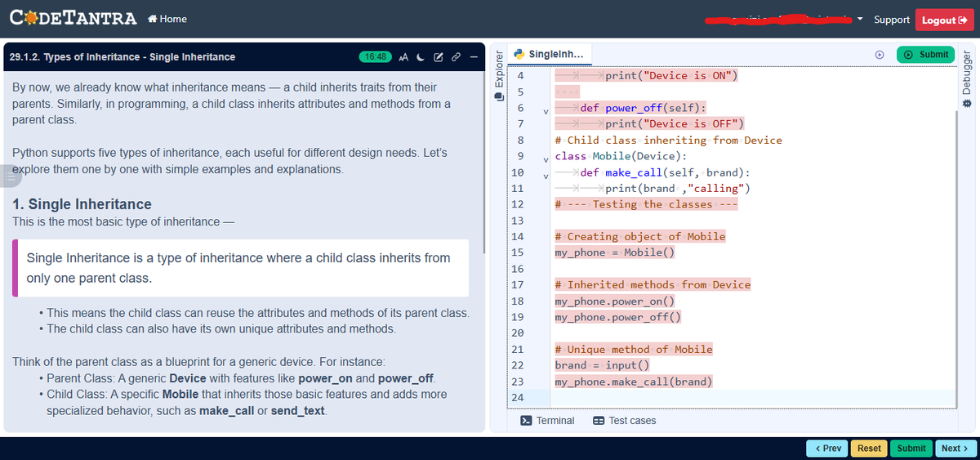Change font size with the AA icon
This screenshot has width=980, height=460.
(x=404, y=57)
